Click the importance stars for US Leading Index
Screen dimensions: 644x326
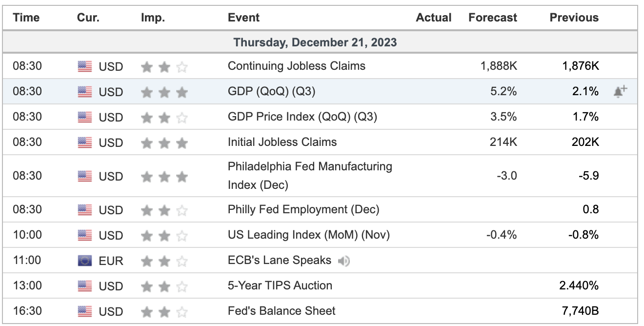164,235
